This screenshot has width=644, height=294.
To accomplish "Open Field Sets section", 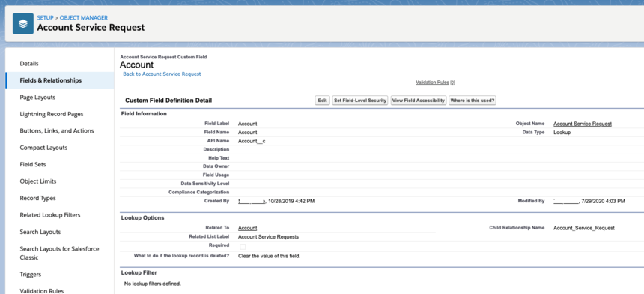I will point(33,165).
